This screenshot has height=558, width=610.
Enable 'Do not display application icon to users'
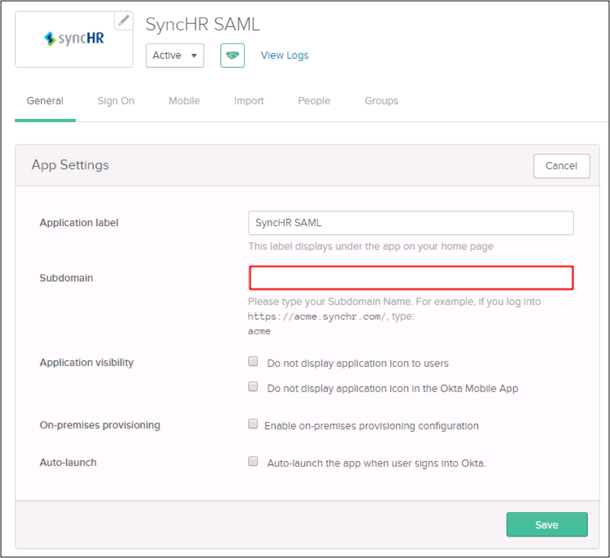(253, 363)
